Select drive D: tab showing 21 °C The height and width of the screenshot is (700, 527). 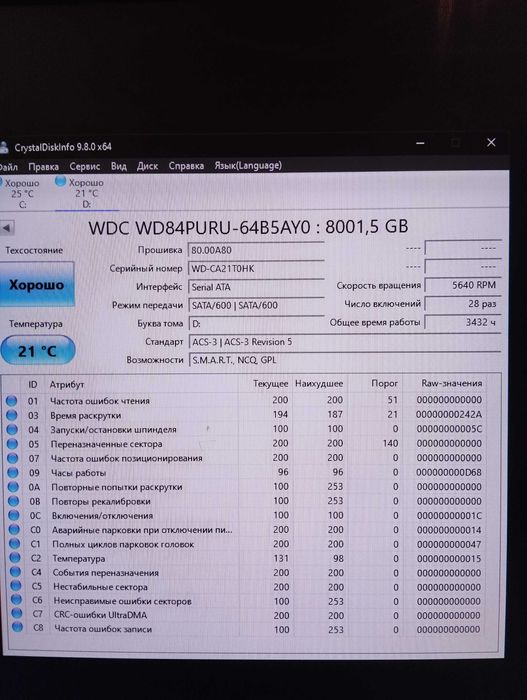(x=86, y=193)
